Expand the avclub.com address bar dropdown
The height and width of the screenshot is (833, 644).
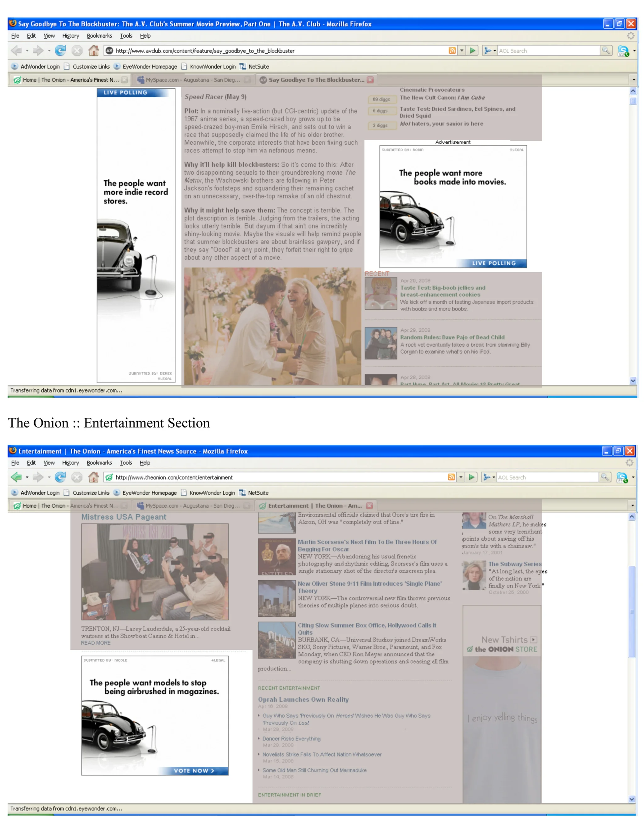point(462,51)
